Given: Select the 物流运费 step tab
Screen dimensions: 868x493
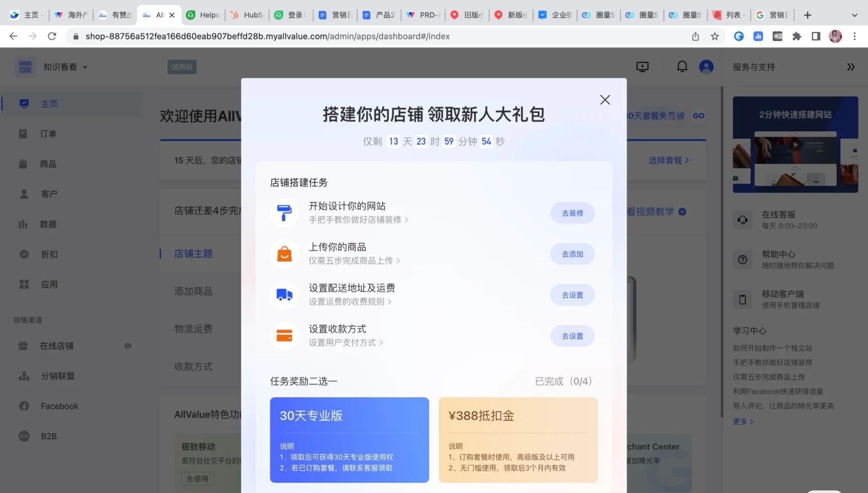Looking at the screenshot, I should pos(193,329).
